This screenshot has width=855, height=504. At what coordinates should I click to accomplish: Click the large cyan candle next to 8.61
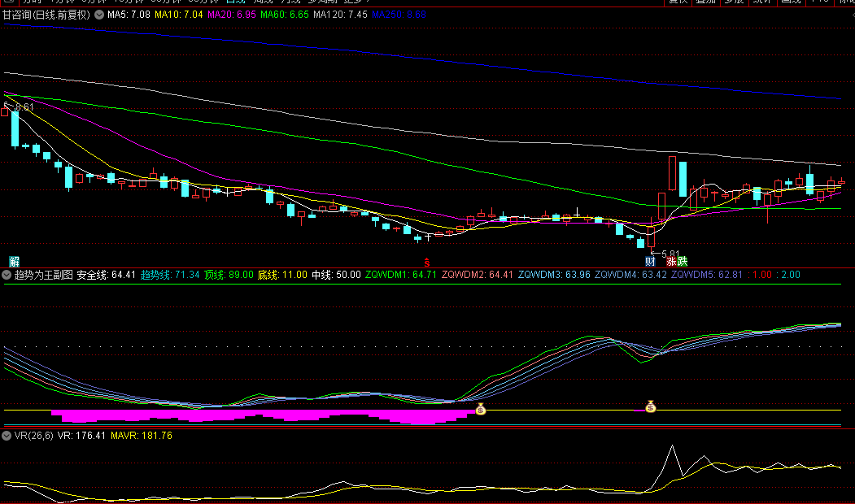tap(15, 128)
